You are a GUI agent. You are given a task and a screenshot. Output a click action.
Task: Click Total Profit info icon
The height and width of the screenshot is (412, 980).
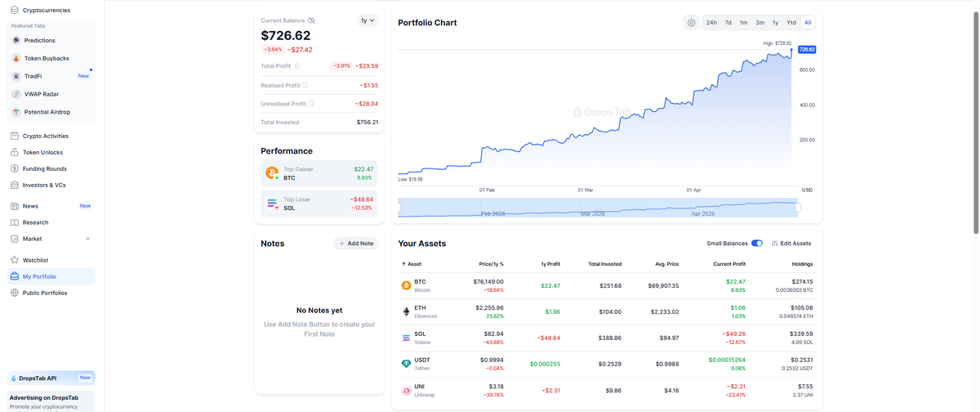click(296, 66)
